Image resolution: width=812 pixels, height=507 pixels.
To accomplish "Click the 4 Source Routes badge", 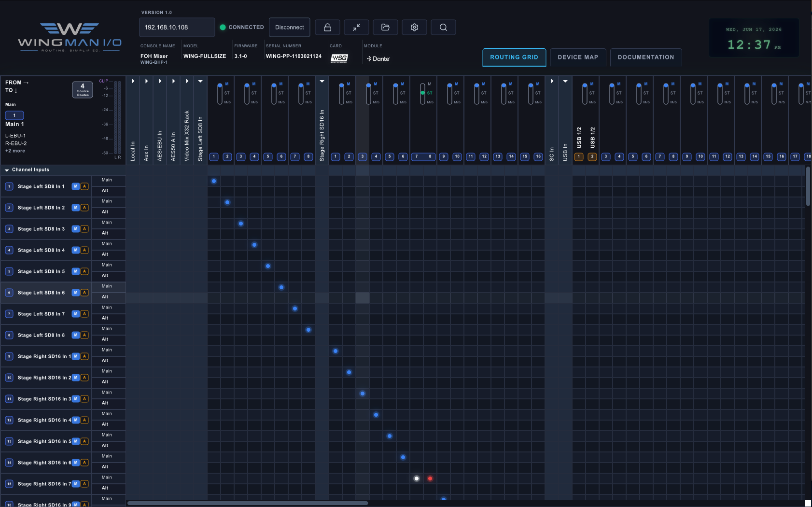I will (x=83, y=89).
